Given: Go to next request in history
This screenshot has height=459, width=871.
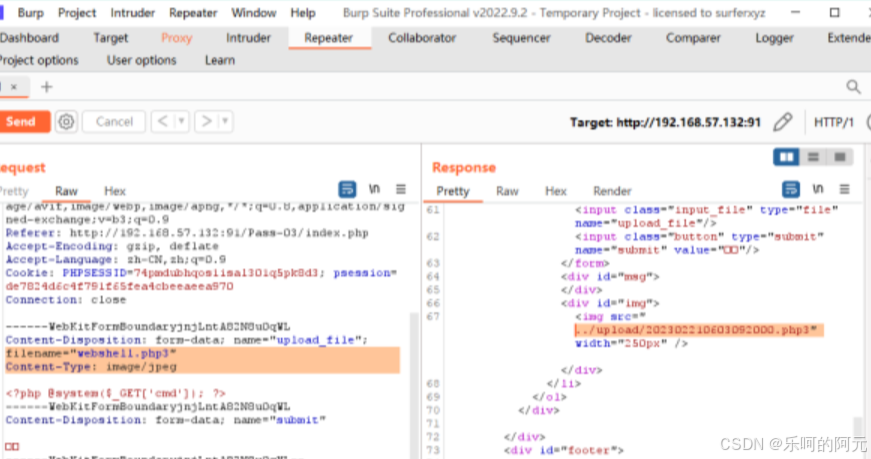Looking at the screenshot, I should [206, 121].
